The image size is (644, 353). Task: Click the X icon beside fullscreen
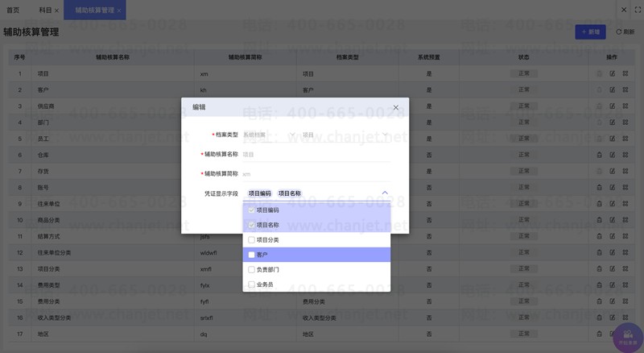click(x=624, y=10)
